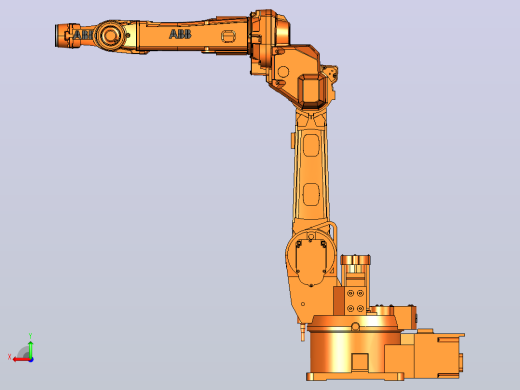Click the red X axis of the orientation triad

(x=21, y=359)
